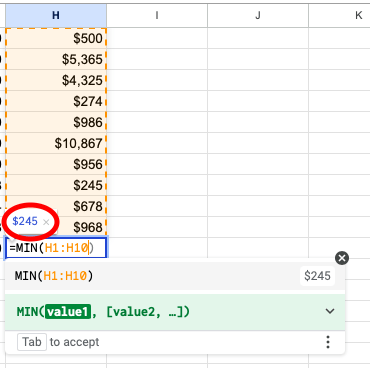Click the cell containing $4,325
Screen dimensions: 370x368
[x=56, y=80]
